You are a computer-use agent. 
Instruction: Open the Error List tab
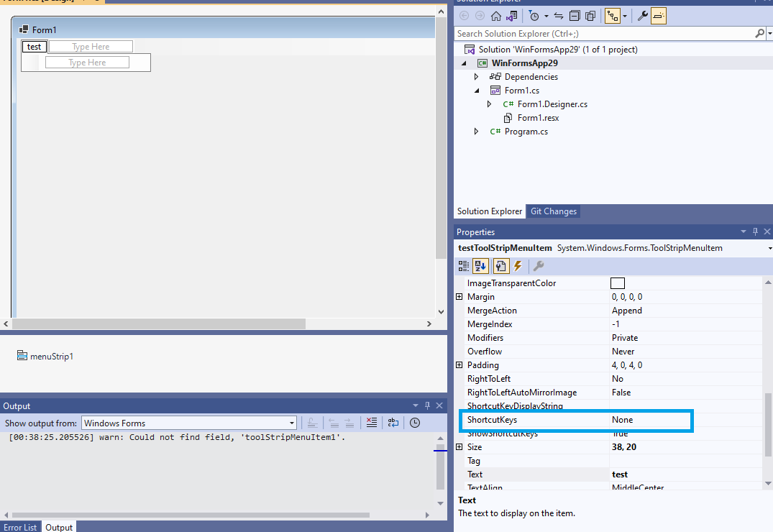(x=21, y=527)
